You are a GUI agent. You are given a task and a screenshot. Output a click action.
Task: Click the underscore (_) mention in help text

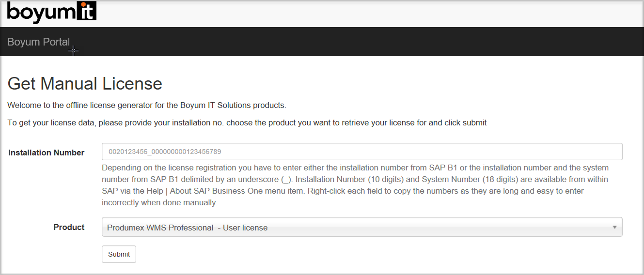286,180
